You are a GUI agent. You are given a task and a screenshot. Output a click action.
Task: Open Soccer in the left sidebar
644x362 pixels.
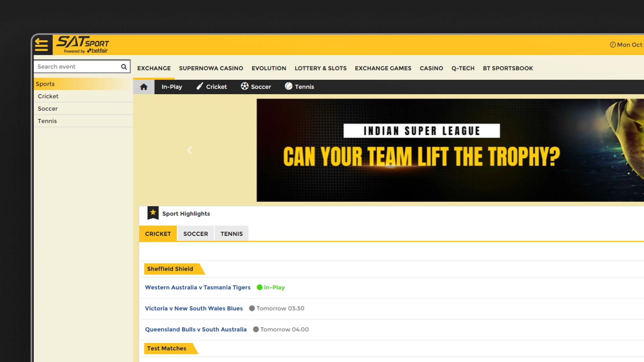click(83, 109)
